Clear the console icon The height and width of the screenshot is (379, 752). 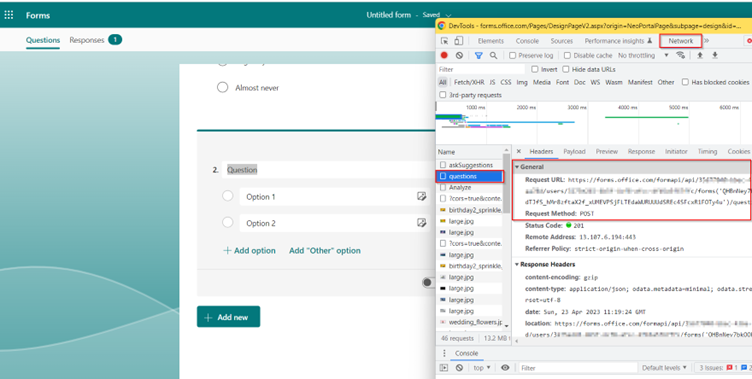459,367
